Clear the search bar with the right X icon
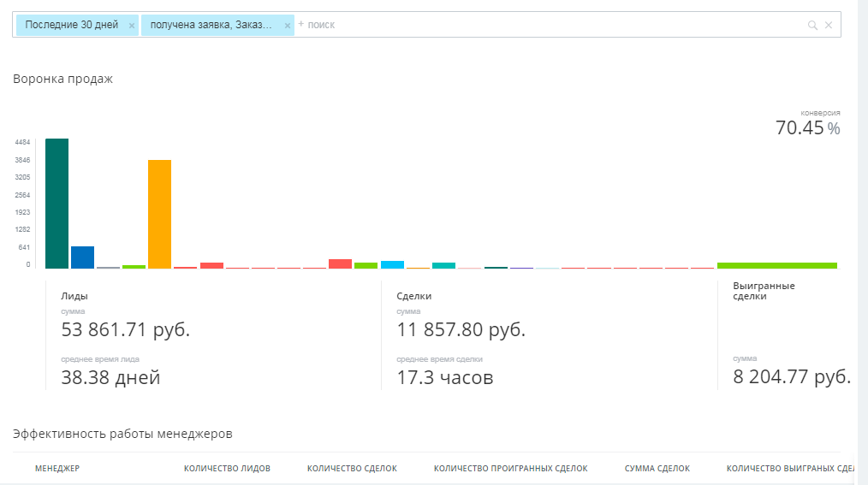The height and width of the screenshot is (485, 868). 829,26
